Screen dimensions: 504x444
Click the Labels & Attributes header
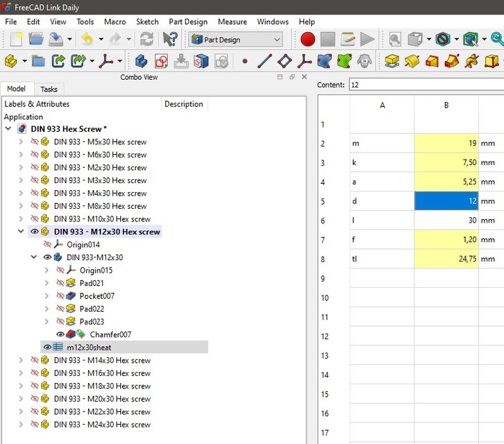pos(82,104)
